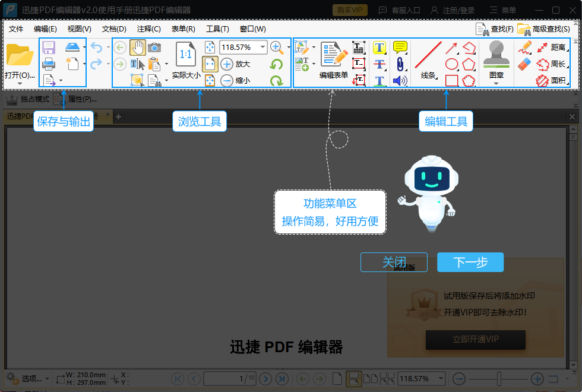Click the export document icon with purple arrow
This screenshot has height=392, width=582.
tap(49, 80)
